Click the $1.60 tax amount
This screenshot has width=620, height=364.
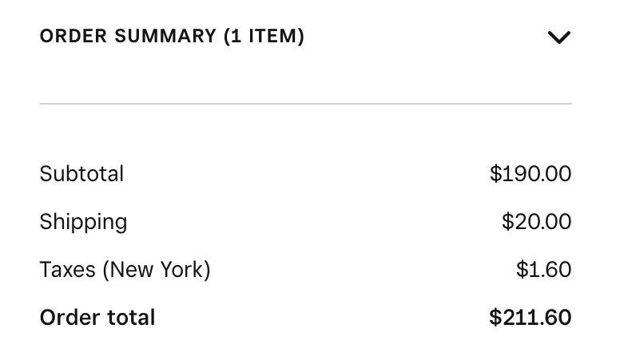click(543, 269)
